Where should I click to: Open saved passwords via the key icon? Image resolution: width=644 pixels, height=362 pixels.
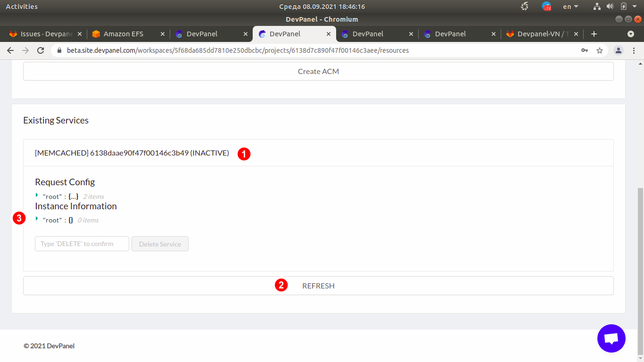tap(585, 50)
